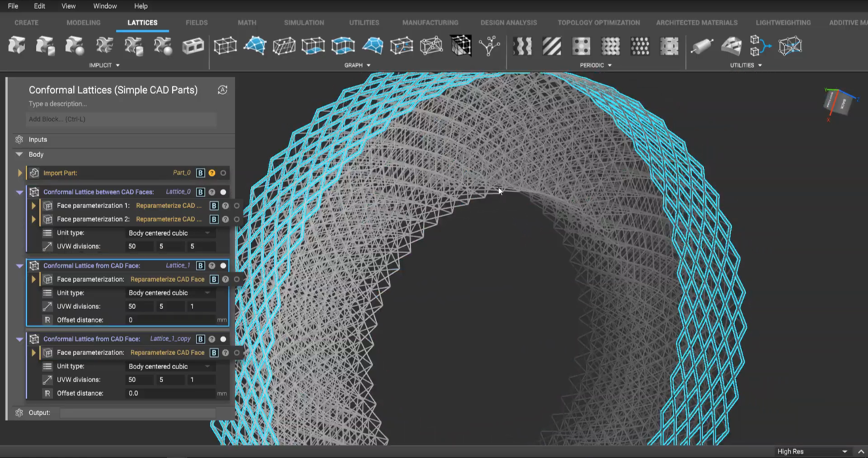Toggle visibility of Lattice_1 Face parameterization
This screenshot has height=458, width=868.
point(237,279)
